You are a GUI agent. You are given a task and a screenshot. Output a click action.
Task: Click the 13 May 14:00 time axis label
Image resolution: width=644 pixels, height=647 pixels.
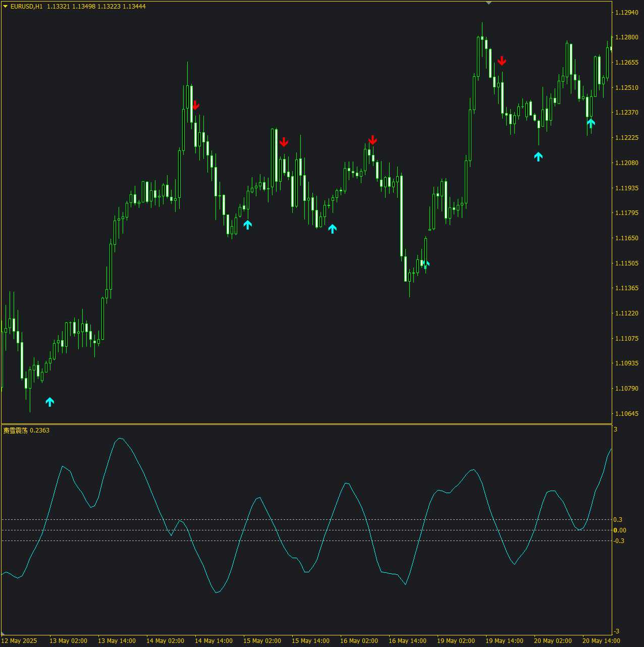pos(117,641)
